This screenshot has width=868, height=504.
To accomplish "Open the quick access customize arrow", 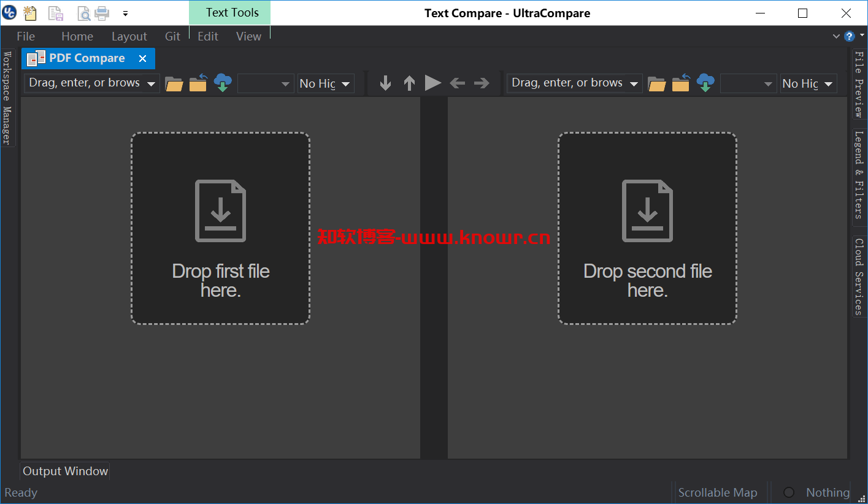I will click(125, 13).
